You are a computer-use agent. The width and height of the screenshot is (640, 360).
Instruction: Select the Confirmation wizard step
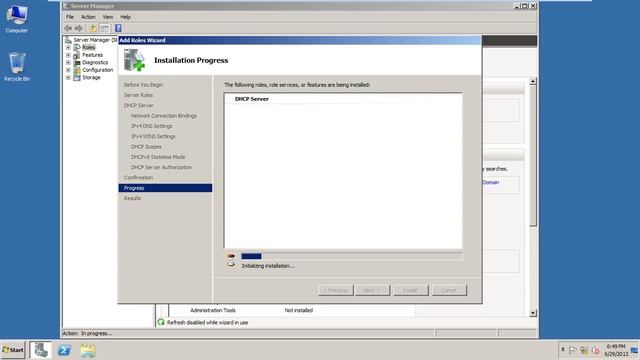pos(138,178)
